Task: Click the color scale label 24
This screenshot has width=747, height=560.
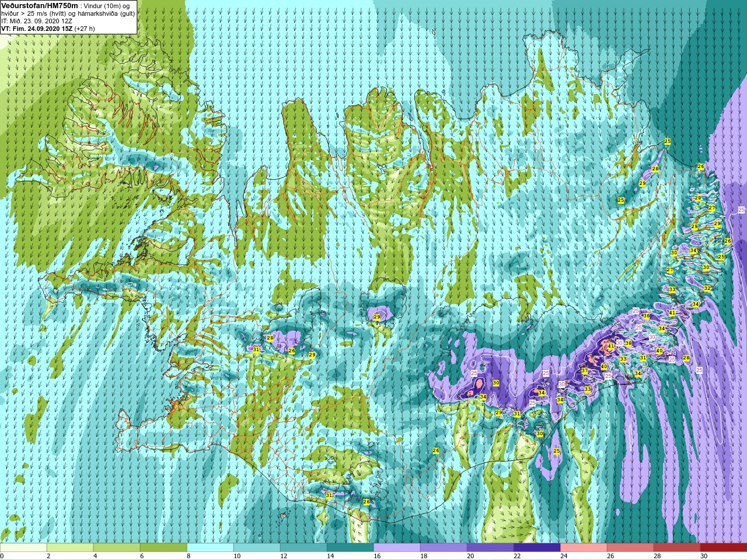Action: [564, 556]
